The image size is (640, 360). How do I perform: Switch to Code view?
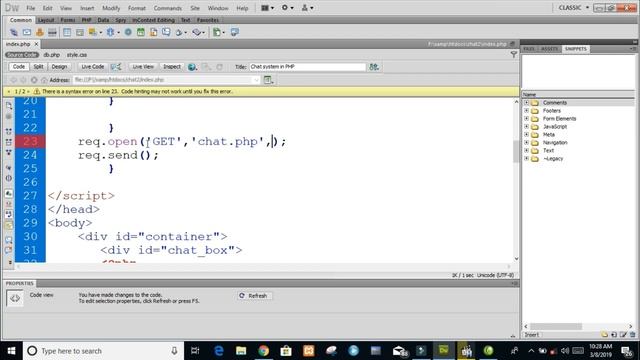click(x=19, y=67)
